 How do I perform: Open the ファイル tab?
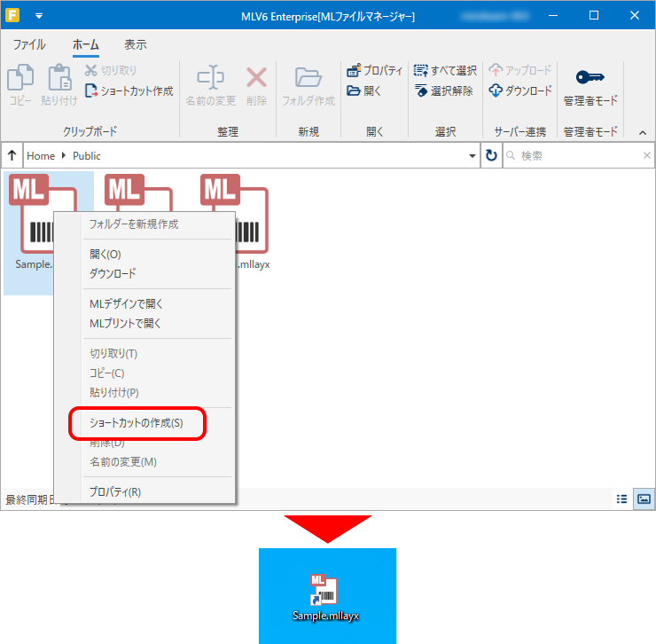29,44
